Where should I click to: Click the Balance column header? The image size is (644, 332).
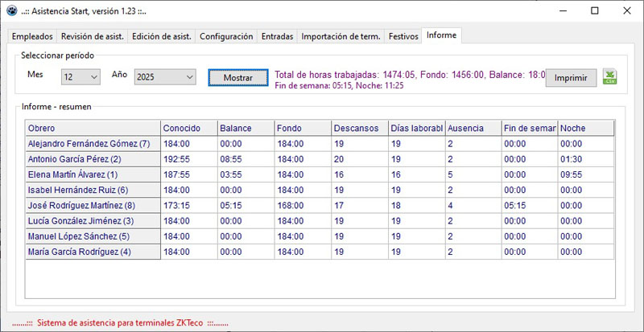click(245, 129)
